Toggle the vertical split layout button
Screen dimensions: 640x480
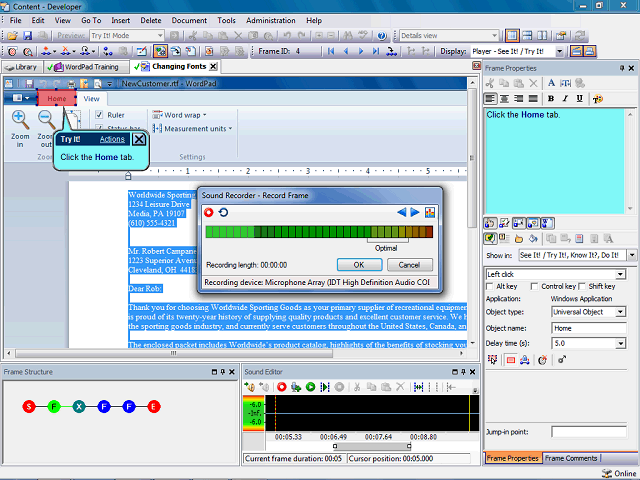[x=542, y=36]
